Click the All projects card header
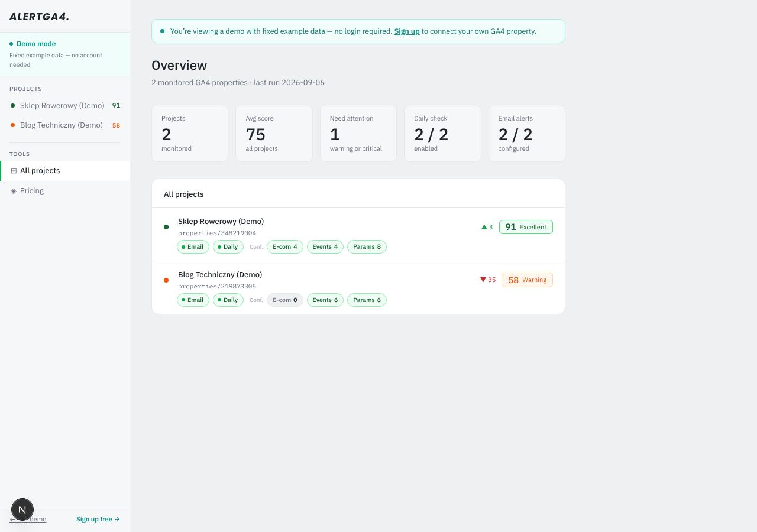This screenshot has height=532, width=757. pos(358,194)
